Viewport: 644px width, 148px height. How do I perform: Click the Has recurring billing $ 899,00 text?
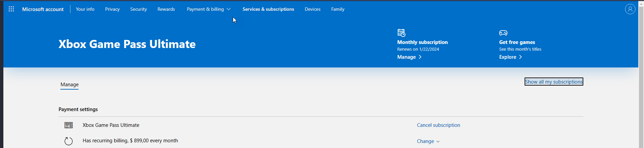130,141
